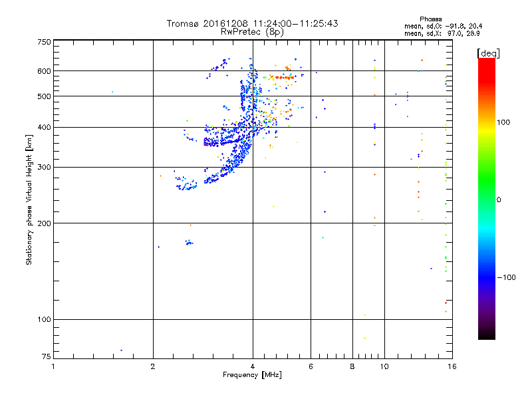Click the small blue echo cluster below 200 km

[x=189, y=243]
